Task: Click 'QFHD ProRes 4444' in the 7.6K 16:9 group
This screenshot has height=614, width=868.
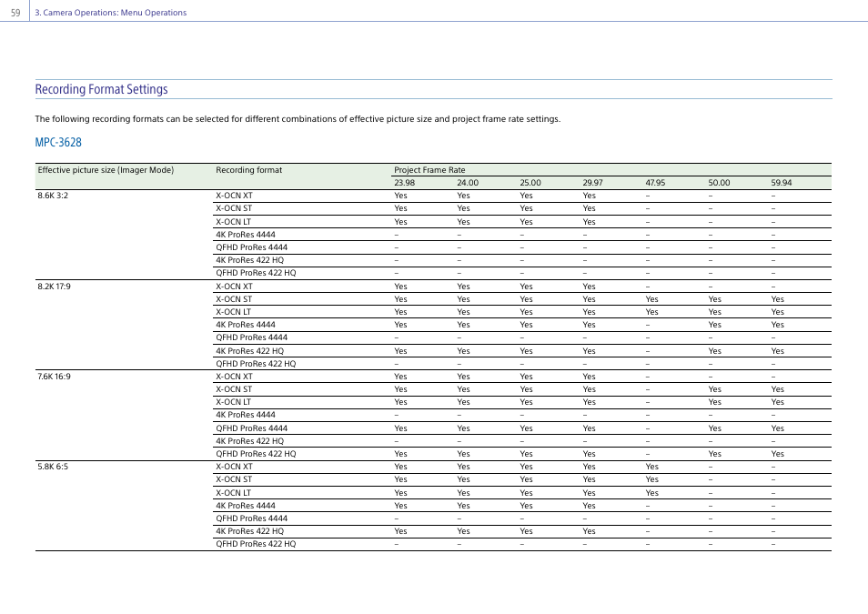Action: coord(252,428)
